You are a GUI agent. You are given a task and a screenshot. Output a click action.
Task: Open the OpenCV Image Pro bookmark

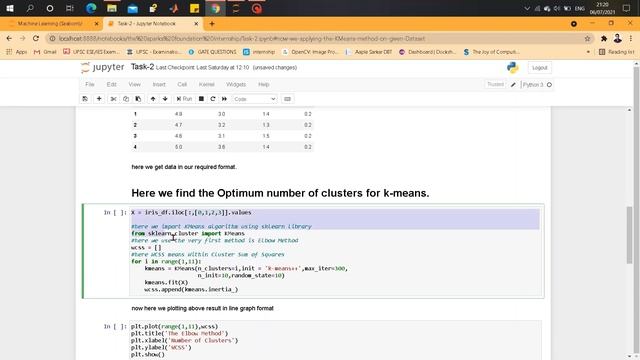coord(311,52)
